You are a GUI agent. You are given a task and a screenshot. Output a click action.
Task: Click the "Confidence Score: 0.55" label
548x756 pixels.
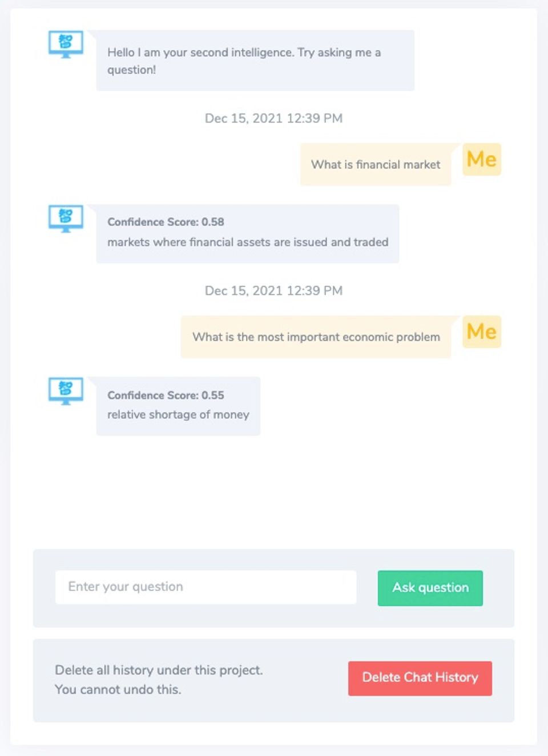tap(166, 395)
